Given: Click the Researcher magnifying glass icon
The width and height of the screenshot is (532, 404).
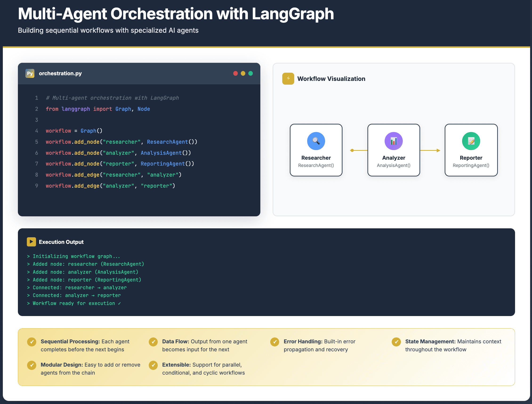Looking at the screenshot, I should 316,141.
